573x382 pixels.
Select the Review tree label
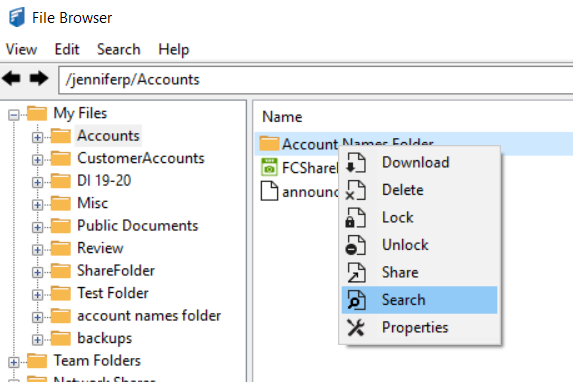100,248
